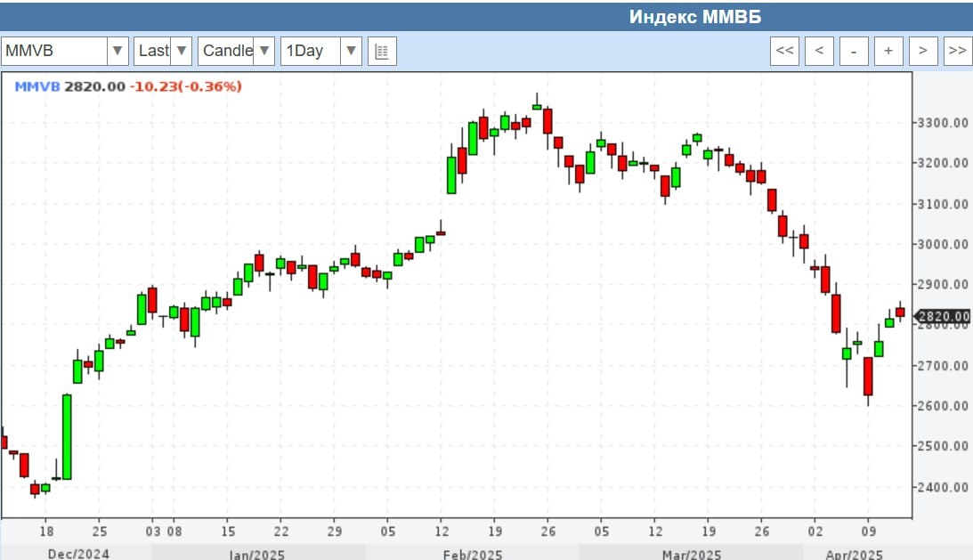Click the Feb/2025 month label
This screenshot has height=560, width=973.
[x=472, y=554]
